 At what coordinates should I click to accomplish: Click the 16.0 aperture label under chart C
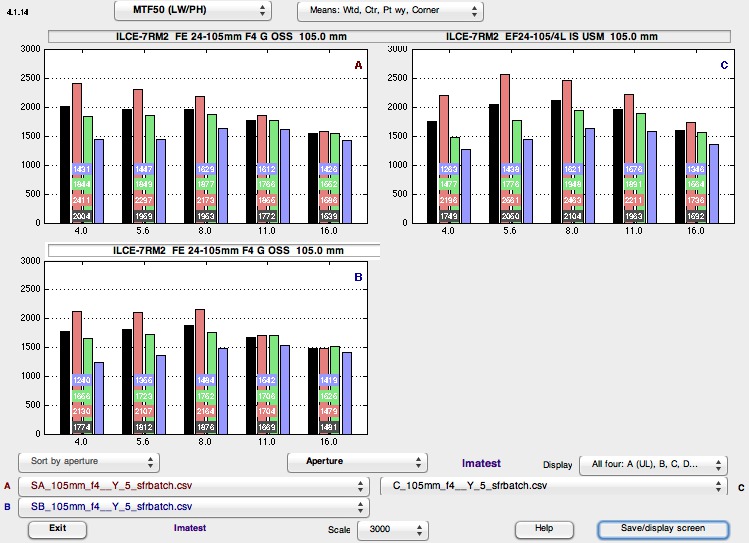pyautogui.click(x=696, y=231)
